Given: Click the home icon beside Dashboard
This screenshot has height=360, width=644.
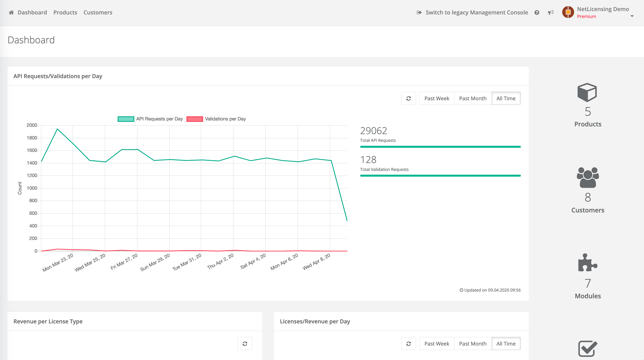Looking at the screenshot, I should point(11,12).
